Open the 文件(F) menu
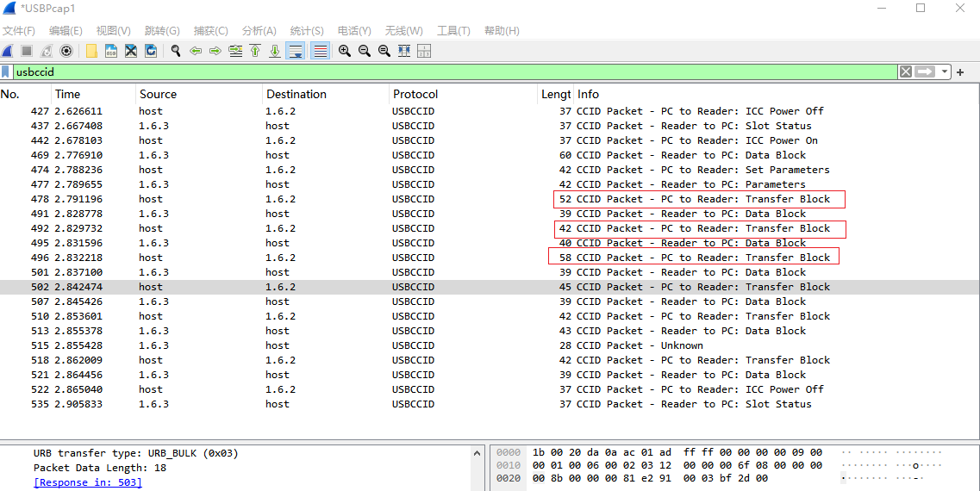The width and height of the screenshot is (980, 491). [x=19, y=31]
